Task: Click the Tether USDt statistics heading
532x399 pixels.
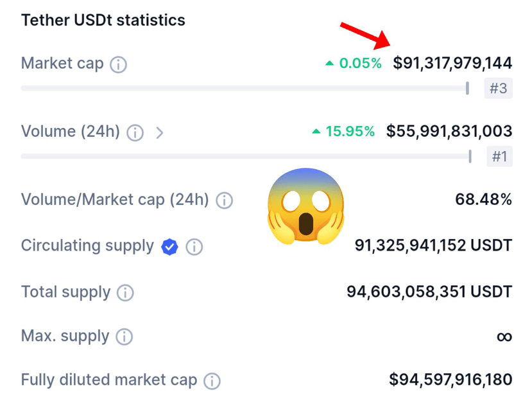Action: (x=103, y=20)
